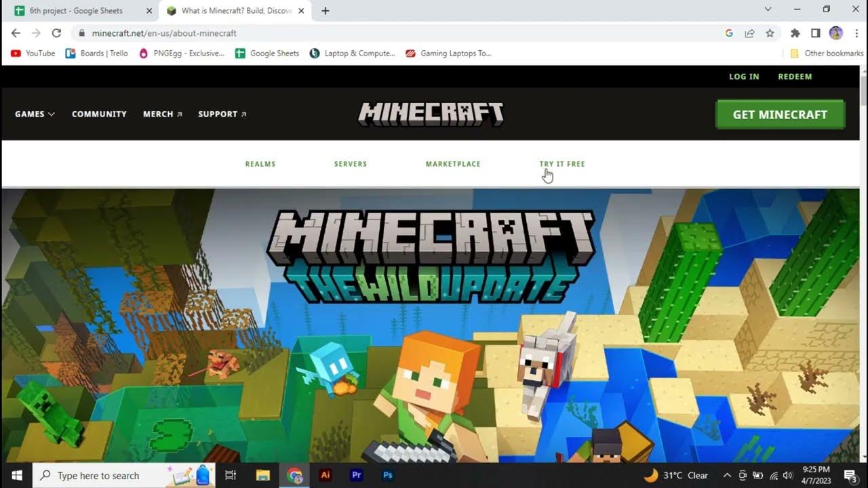Open the battery tray icon
The width and height of the screenshot is (868, 488).
pos(758,475)
